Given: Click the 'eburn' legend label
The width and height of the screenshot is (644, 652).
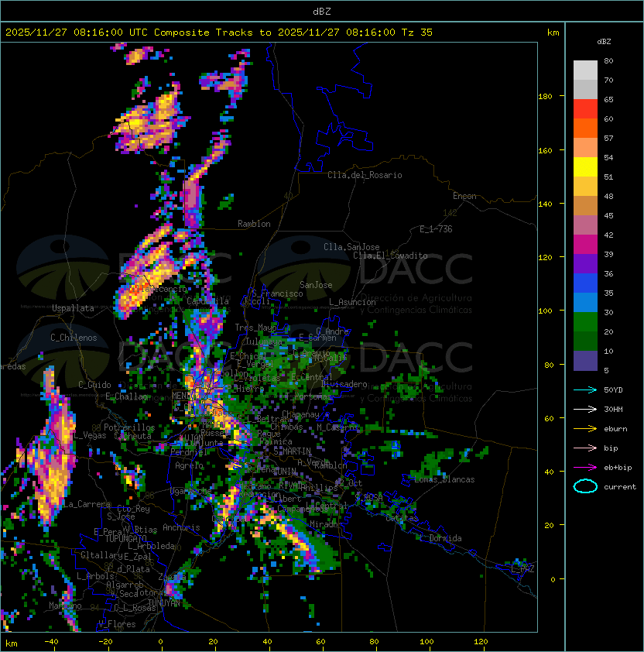Looking at the screenshot, I should click(x=615, y=429).
